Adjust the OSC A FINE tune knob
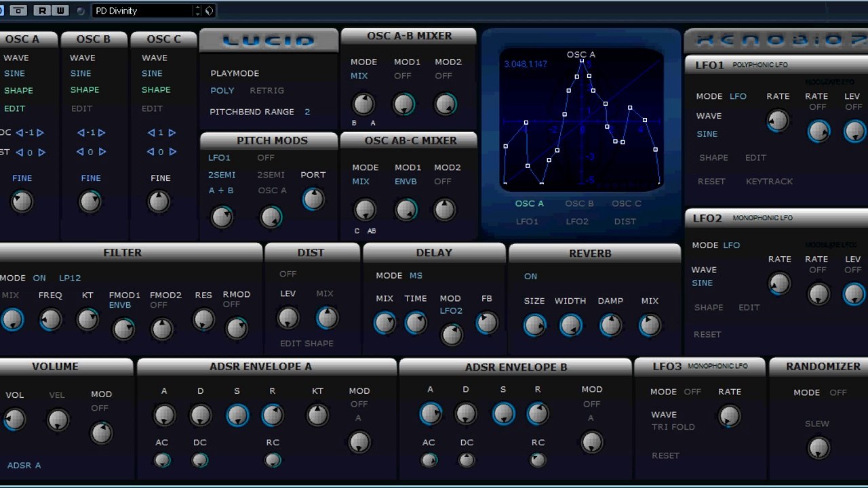868x488 pixels. click(22, 201)
